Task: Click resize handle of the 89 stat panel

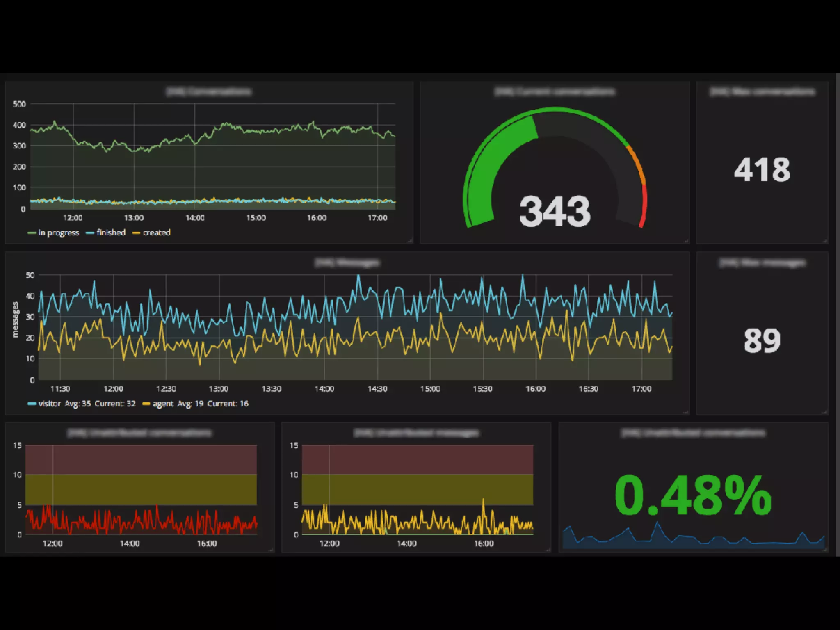Action: pyautogui.click(x=825, y=412)
